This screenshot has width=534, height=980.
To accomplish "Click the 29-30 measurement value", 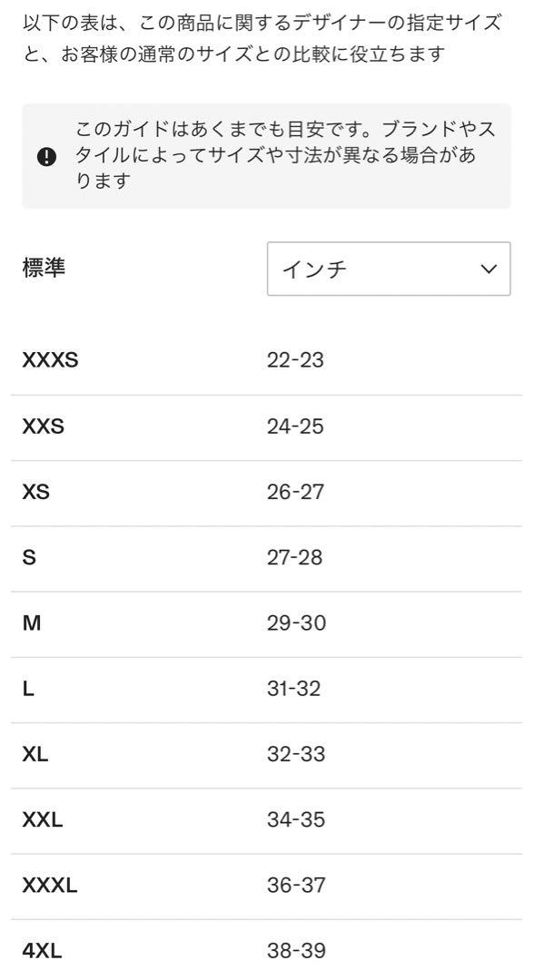I will (296, 623).
